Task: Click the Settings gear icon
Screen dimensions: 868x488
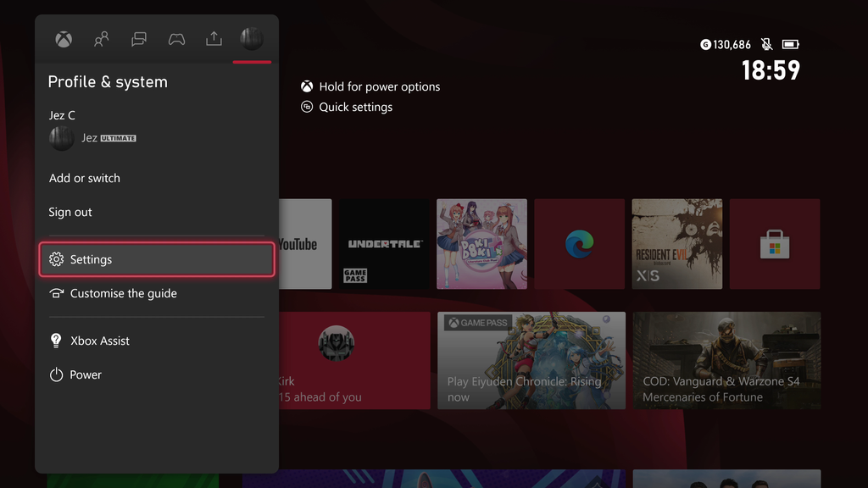Action: [56, 259]
